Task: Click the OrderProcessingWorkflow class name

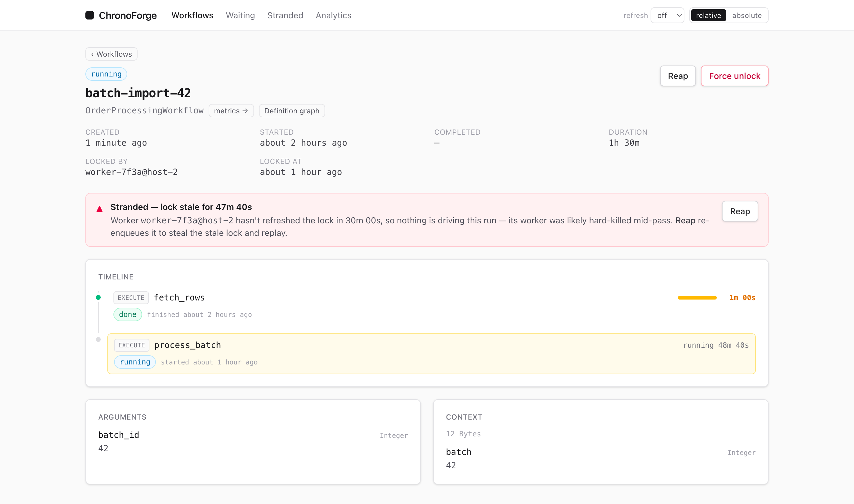Action: pyautogui.click(x=145, y=111)
